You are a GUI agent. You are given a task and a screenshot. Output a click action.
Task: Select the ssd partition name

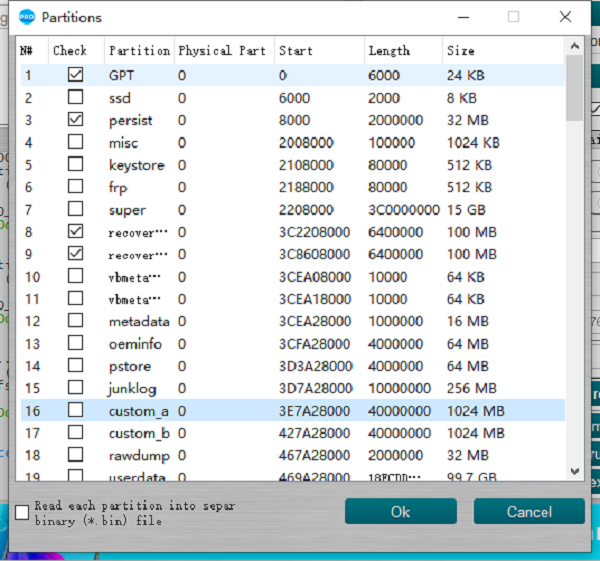pyautogui.click(x=120, y=98)
